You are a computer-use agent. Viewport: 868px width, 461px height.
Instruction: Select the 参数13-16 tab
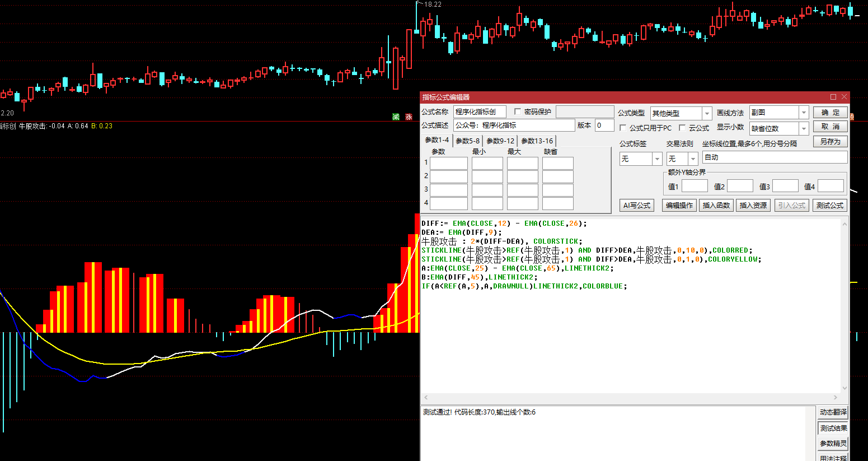[537, 141]
